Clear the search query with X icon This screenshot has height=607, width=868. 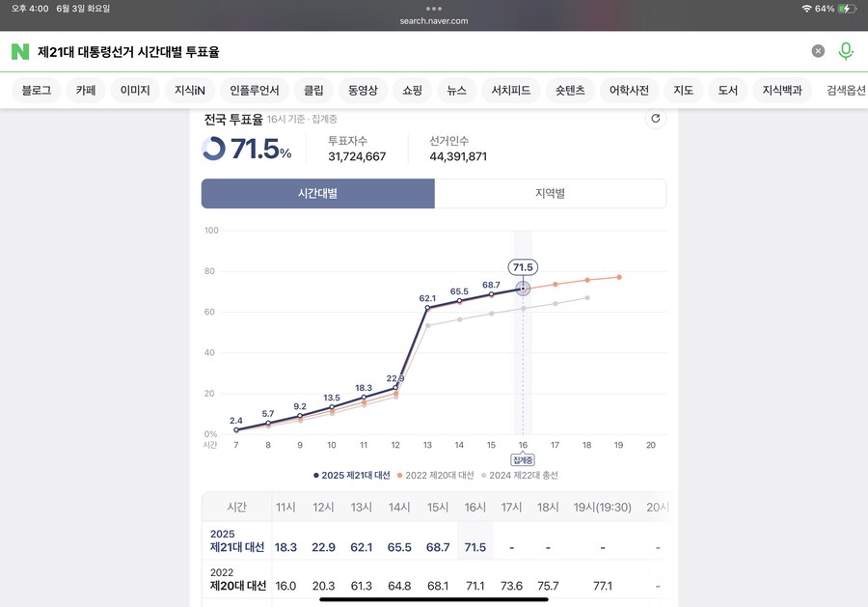817,50
